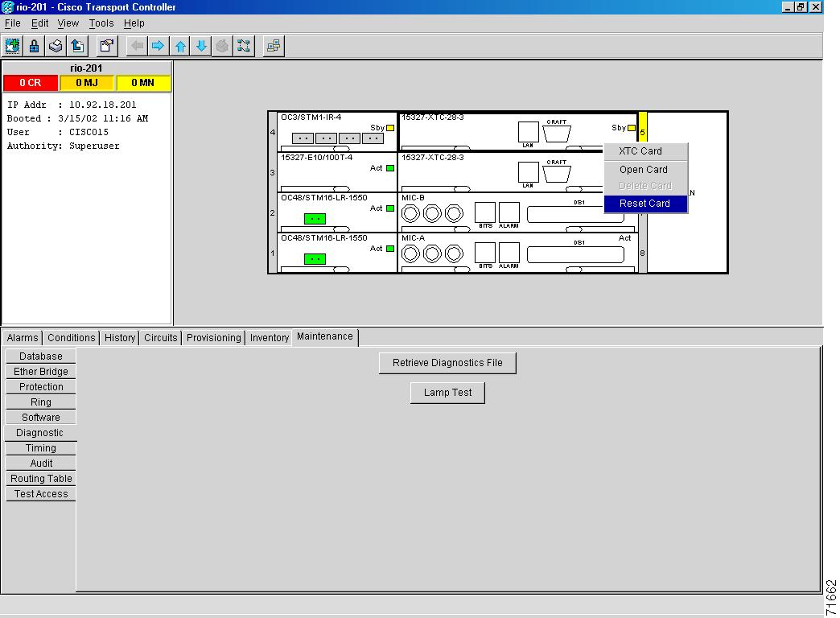
Task: Open the File menu
Action: pyautogui.click(x=12, y=23)
